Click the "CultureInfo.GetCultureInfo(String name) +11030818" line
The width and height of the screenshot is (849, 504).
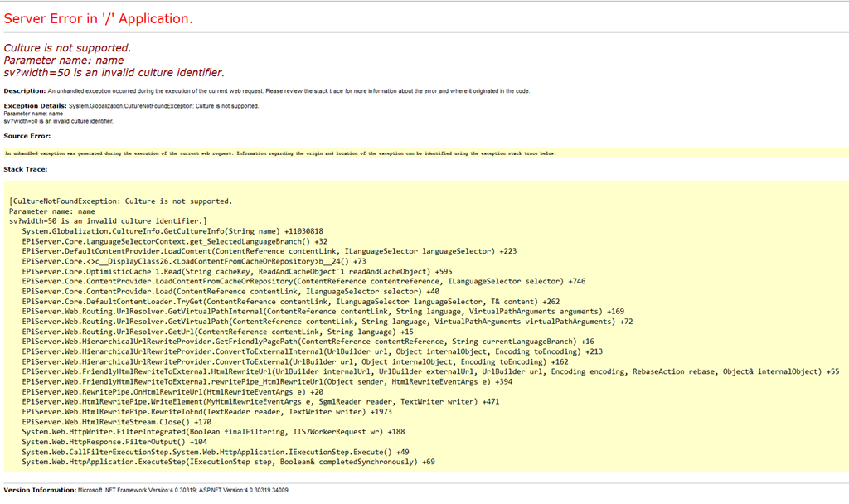[172, 231]
